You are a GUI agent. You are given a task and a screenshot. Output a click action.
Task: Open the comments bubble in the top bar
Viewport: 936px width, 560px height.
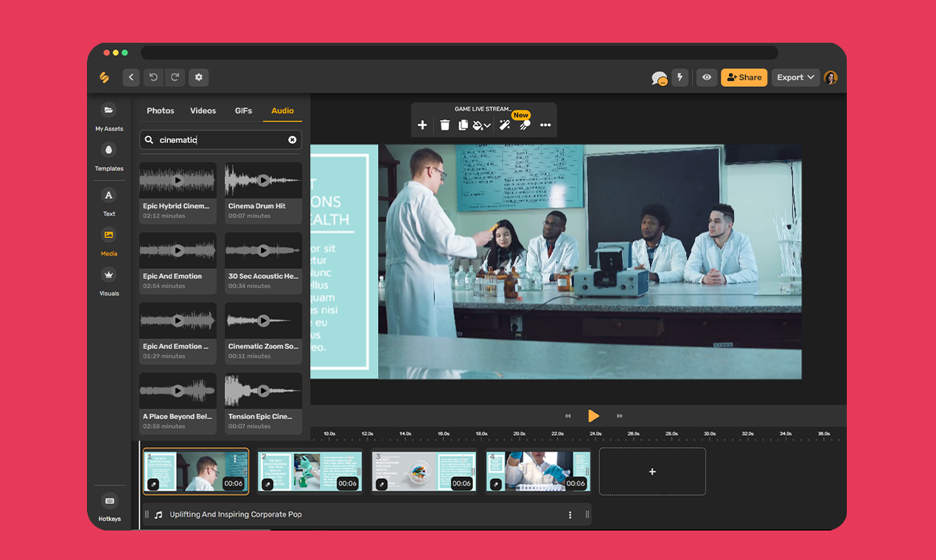pyautogui.click(x=658, y=77)
